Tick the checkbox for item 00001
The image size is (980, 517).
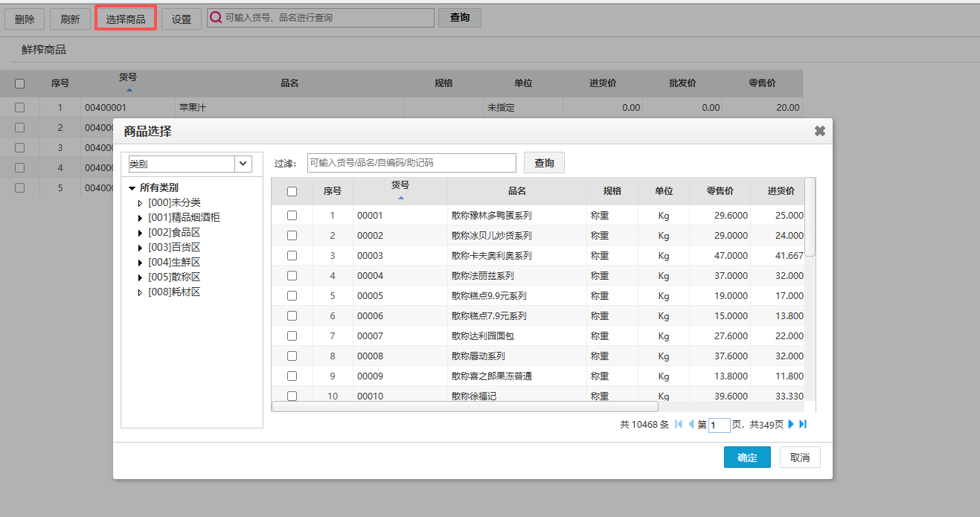pyautogui.click(x=292, y=216)
